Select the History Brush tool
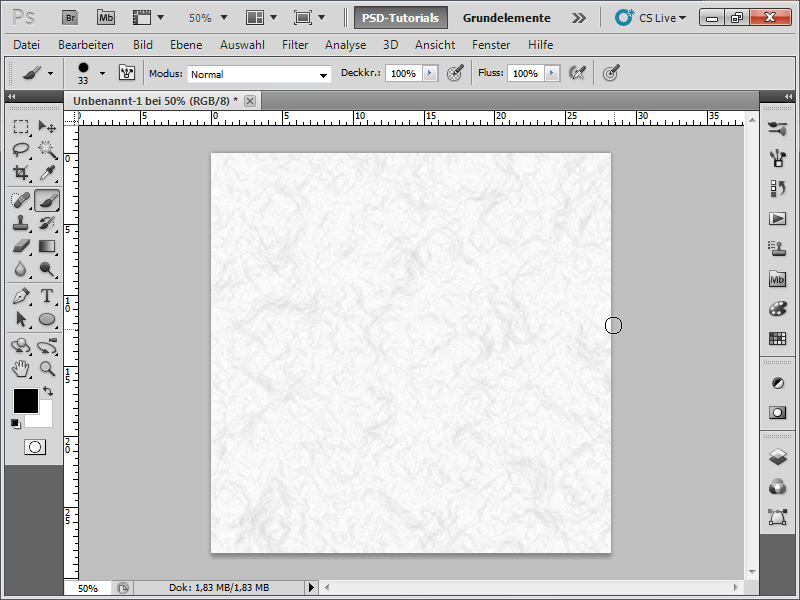This screenshot has height=600, width=800. (x=47, y=223)
